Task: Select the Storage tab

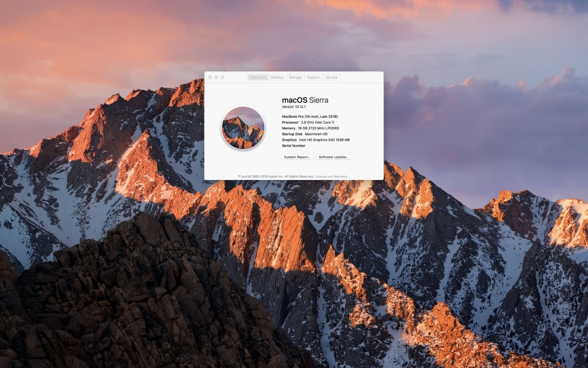Action: tap(296, 78)
